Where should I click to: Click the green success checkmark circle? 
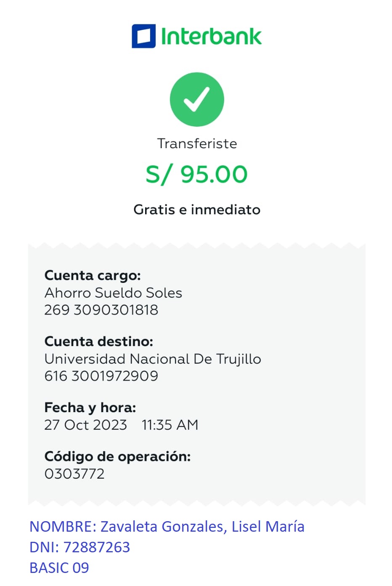click(x=197, y=100)
